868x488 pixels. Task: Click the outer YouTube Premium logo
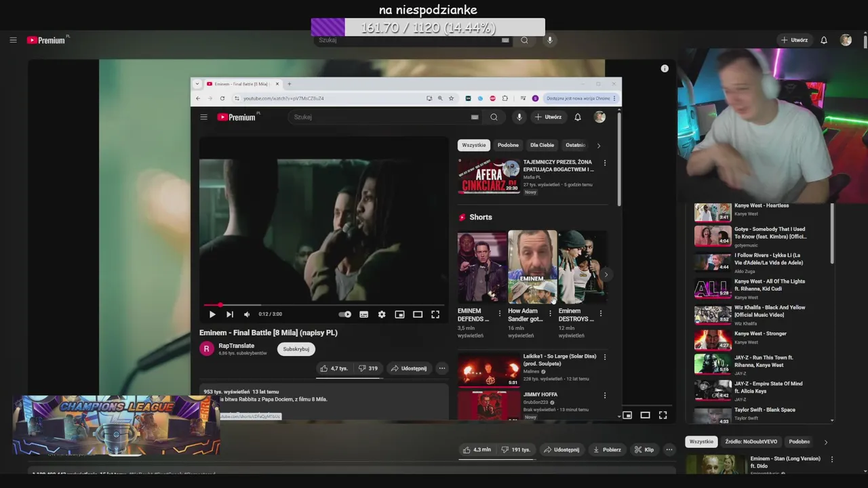pos(47,40)
